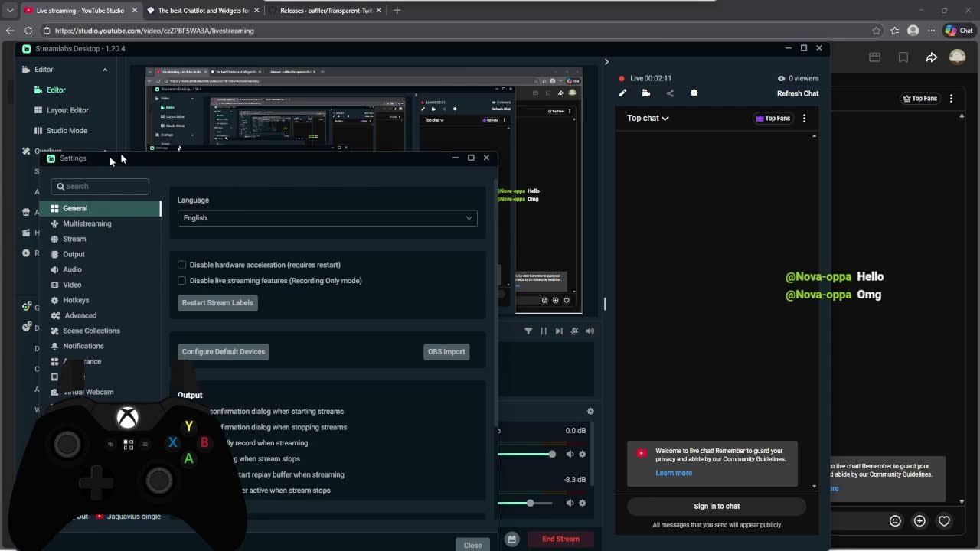Open the chat three-dot options menu
The height and width of the screenshot is (551, 980).
pos(804,119)
